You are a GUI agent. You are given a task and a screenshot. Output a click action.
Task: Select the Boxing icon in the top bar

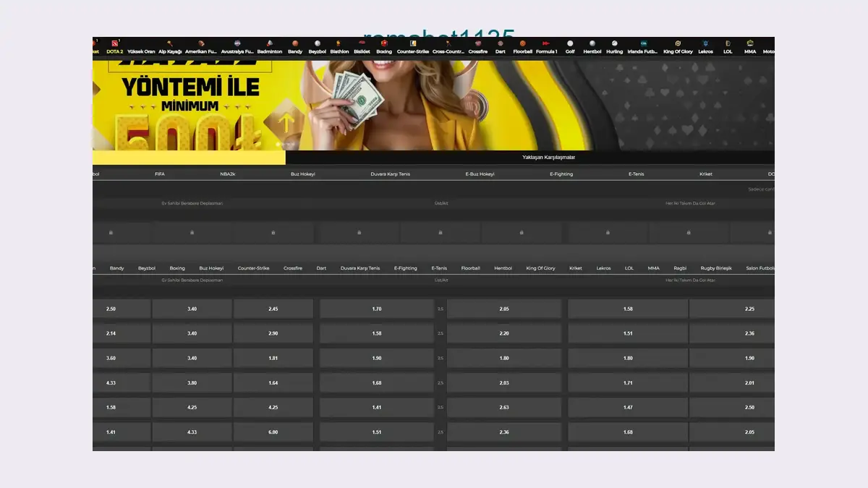click(x=383, y=44)
